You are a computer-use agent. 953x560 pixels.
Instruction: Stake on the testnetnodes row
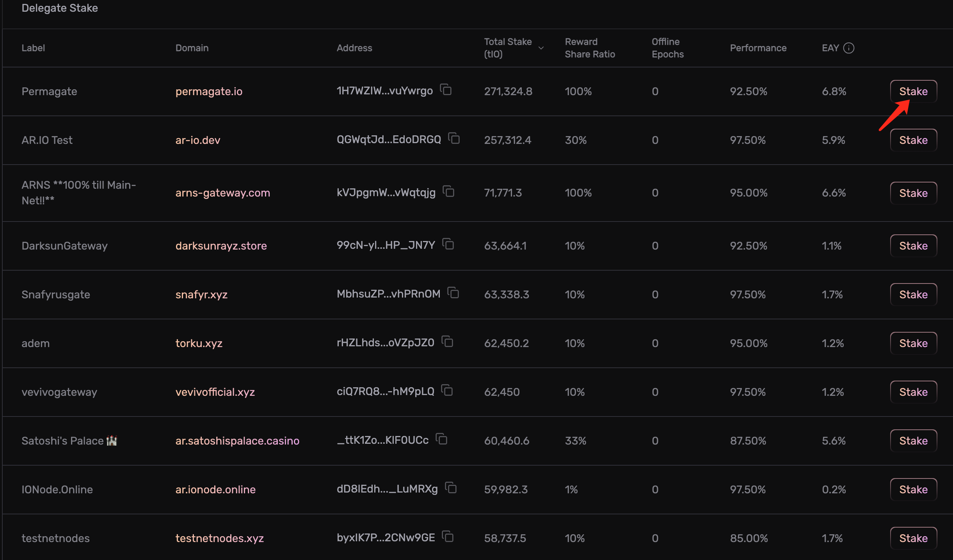pos(913,538)
